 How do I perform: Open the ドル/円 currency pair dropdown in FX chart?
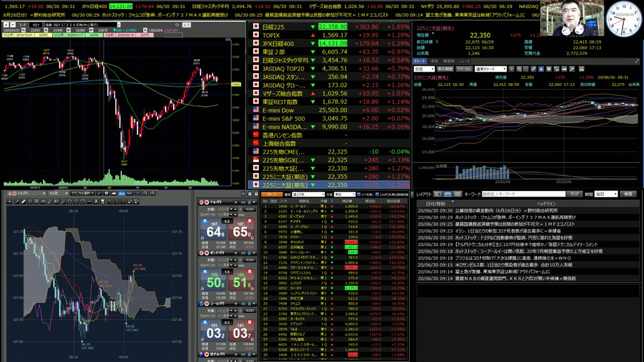[27, 193]
